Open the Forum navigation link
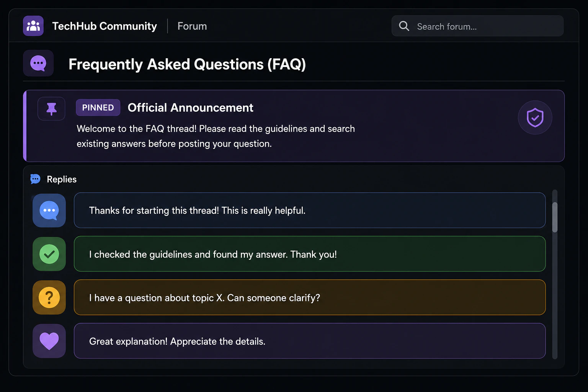The width and height of the screenshot is (588, 392). (192, 26)
